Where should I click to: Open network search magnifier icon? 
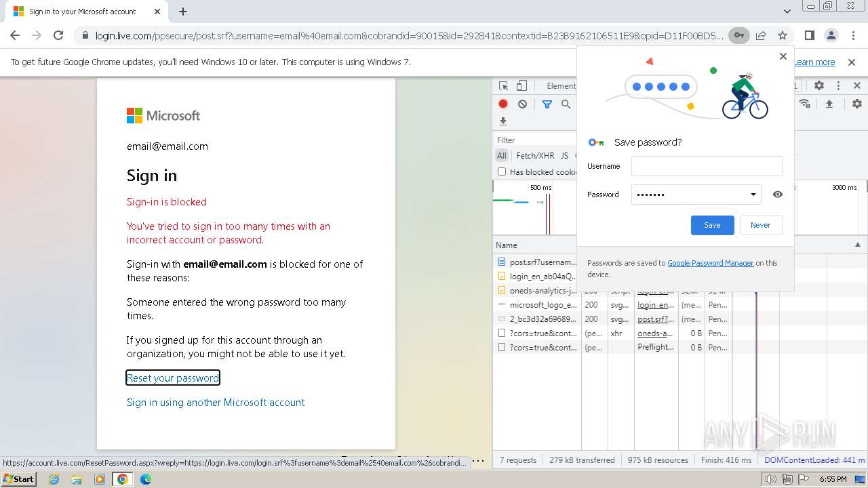click(x=566, y=104)
